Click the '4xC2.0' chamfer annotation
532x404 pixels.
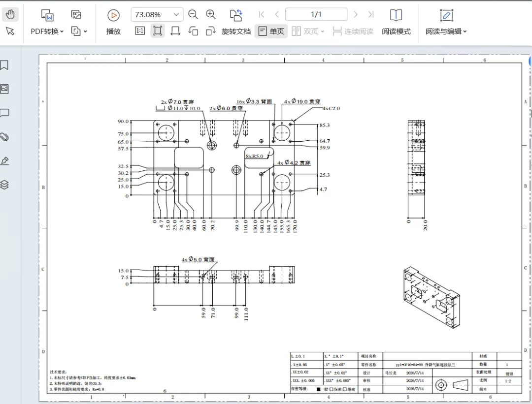pyautogui.click(x=331, y=108)
